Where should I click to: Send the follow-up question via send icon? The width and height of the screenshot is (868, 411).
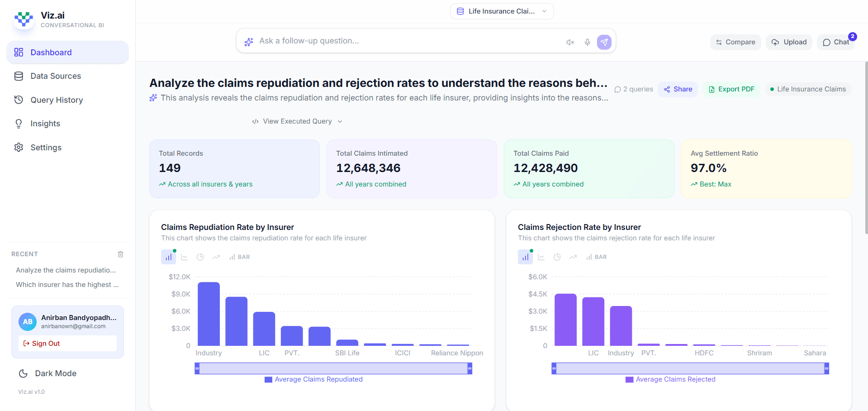point(604,42)
